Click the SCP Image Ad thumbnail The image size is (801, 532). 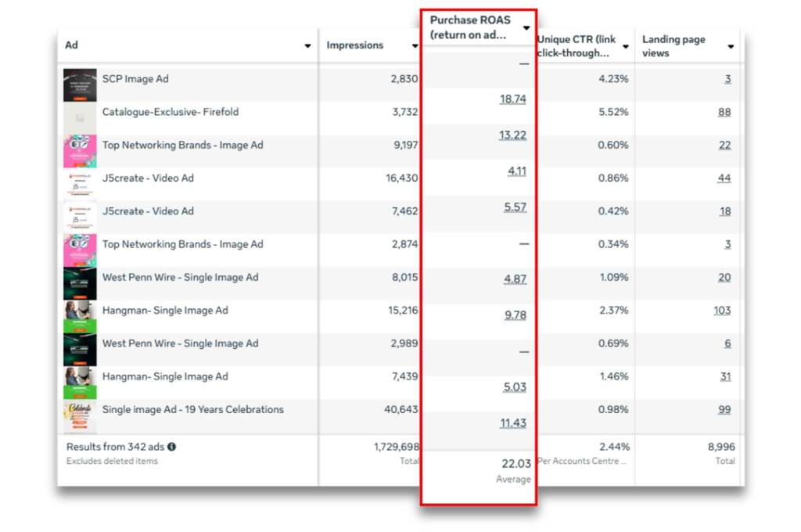coord(80,85)
